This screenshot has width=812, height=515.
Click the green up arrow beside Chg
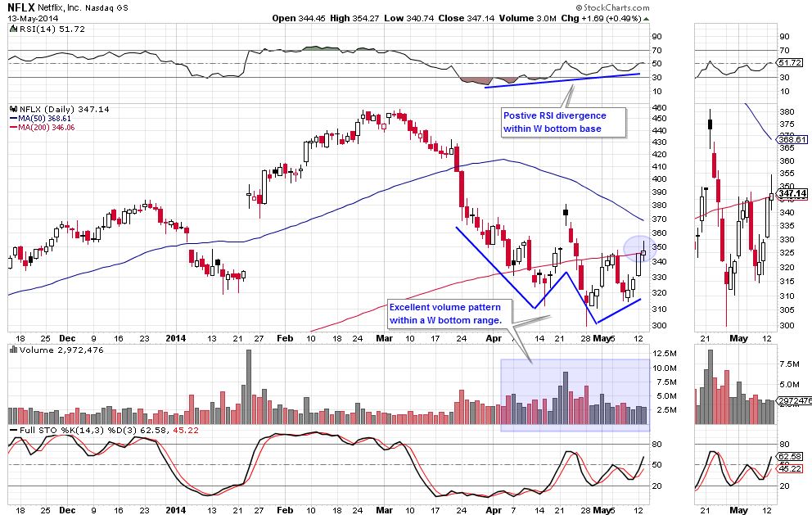(x=646, y=18)
